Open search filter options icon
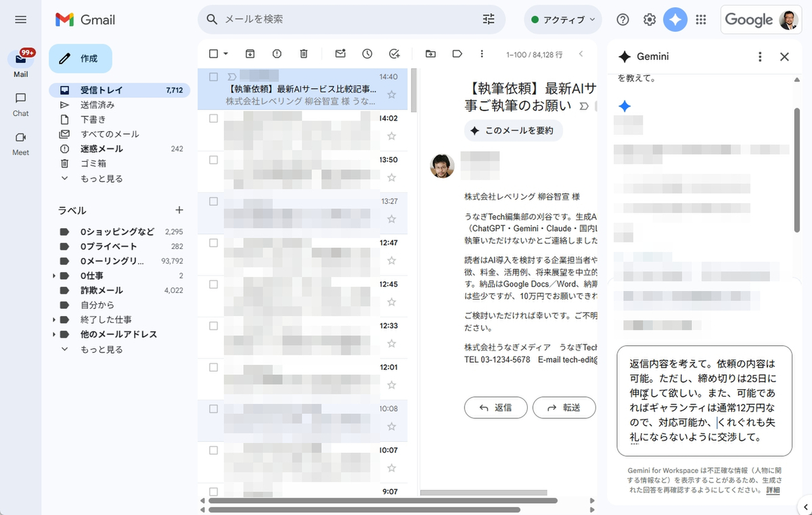812x515 pixels. [x=489, y=20]
